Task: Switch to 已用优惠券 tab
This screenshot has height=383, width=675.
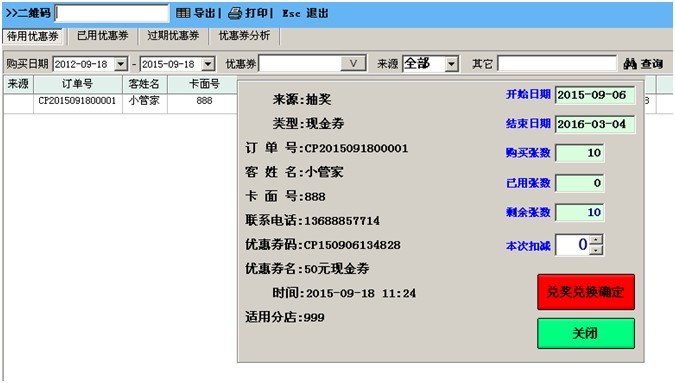Action: click(102, 36)
